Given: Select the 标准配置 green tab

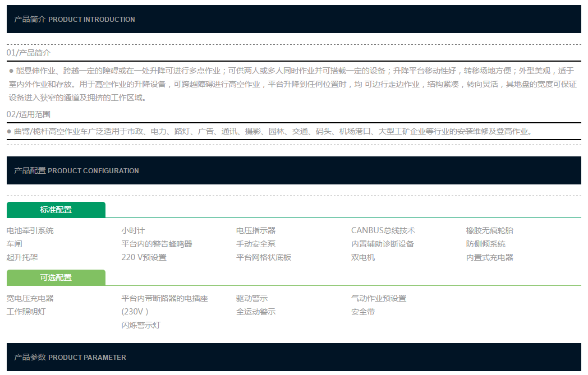Looking at the screenshot, I should (x=56, y=210).
